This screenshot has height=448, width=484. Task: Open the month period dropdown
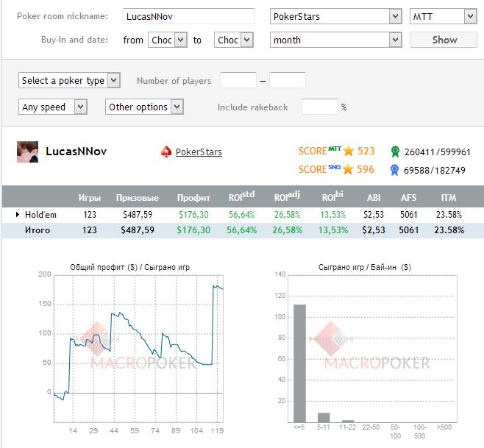point(336,40)
